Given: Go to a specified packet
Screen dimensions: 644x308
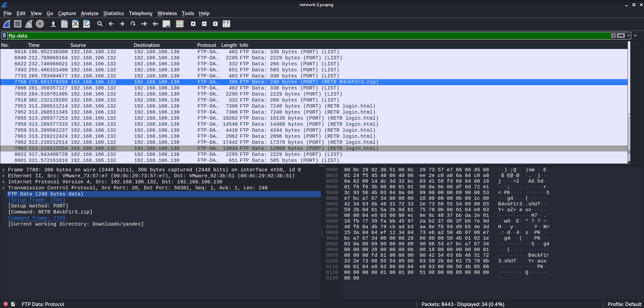Looking at the screenshot, I should point(133,24).
